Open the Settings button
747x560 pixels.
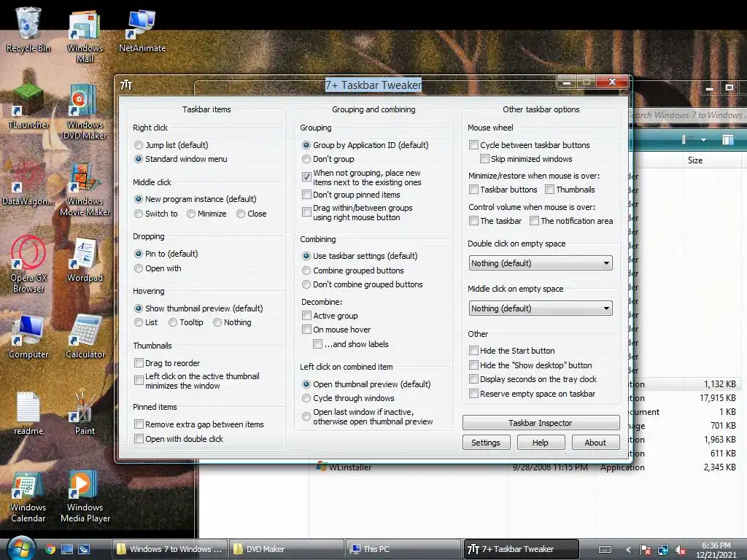click(486, 443)
